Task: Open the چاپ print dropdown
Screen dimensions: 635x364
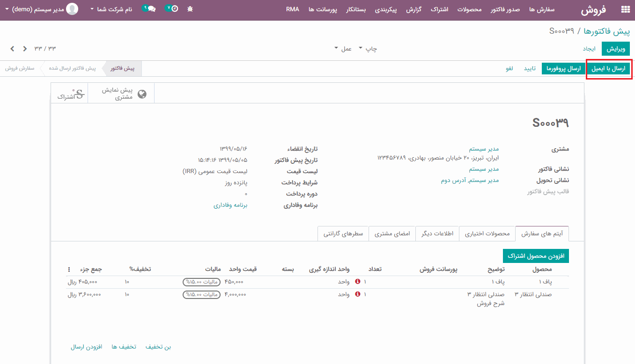Action: coord(368,49)
